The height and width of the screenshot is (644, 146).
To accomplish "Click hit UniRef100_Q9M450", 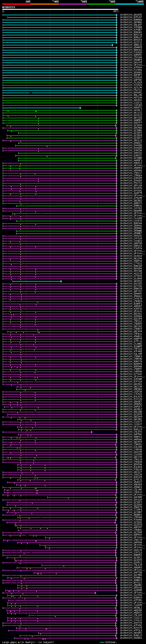I will (131, 55).
